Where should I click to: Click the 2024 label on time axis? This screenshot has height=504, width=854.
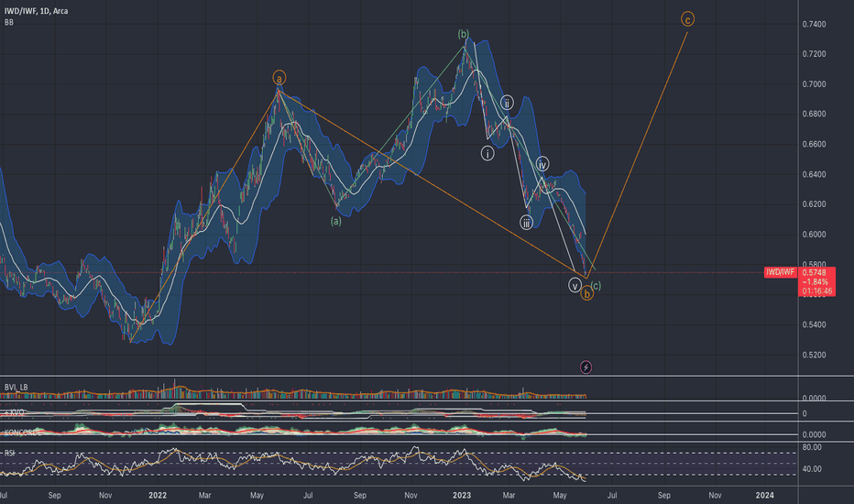(x=765, y=495)
